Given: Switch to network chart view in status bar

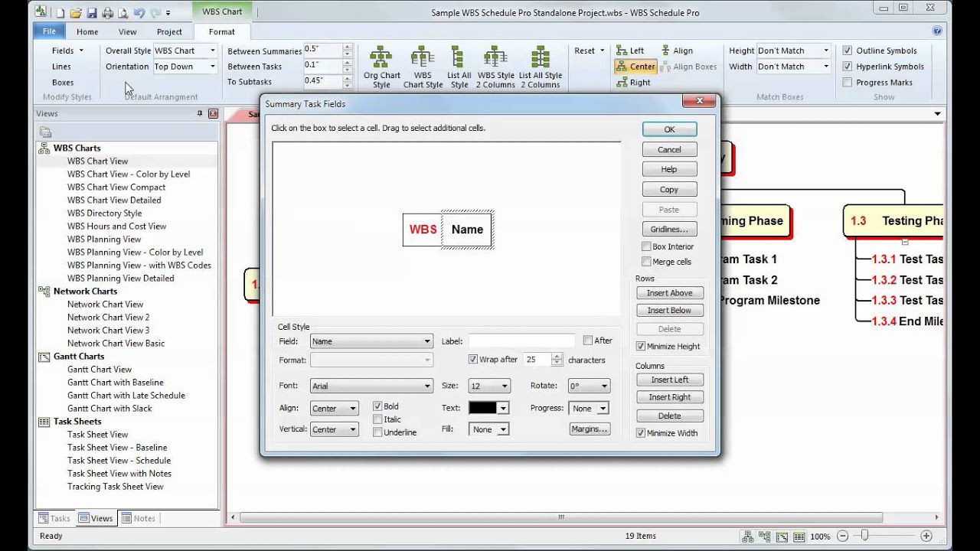Looking at the screenshot, I should (764, 536).
